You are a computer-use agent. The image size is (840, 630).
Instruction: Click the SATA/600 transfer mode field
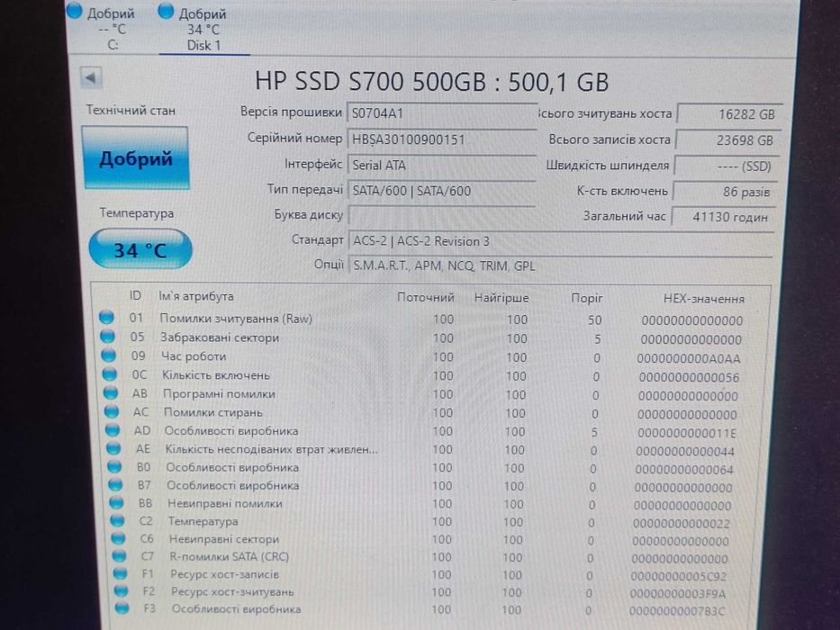[442, 191]
